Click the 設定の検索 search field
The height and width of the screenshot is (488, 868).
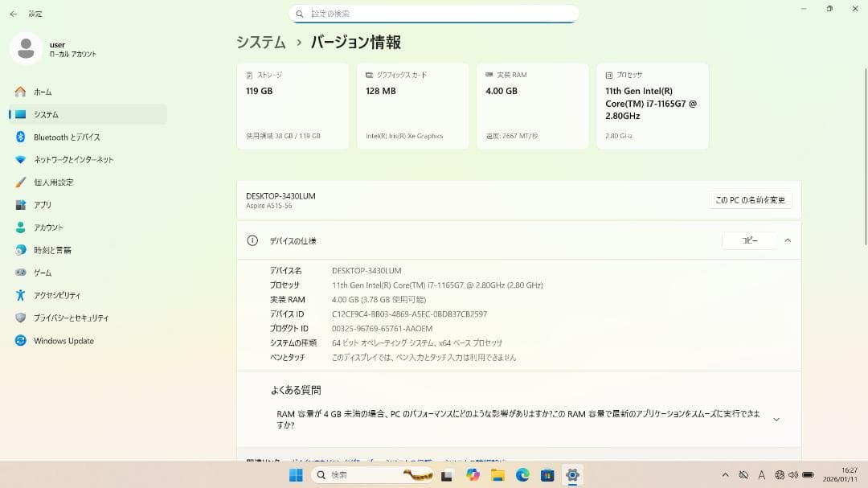434,14
